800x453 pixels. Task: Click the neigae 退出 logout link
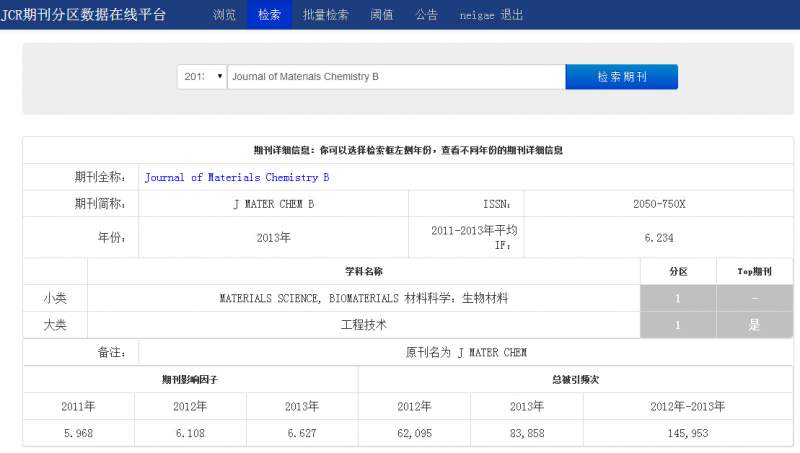(x=491, y=15)
